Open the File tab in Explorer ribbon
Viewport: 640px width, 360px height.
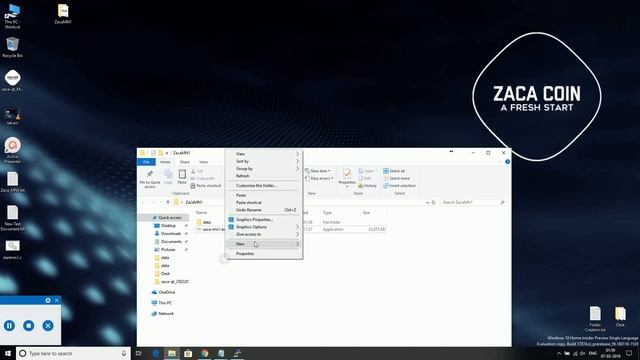pos(146,162)
